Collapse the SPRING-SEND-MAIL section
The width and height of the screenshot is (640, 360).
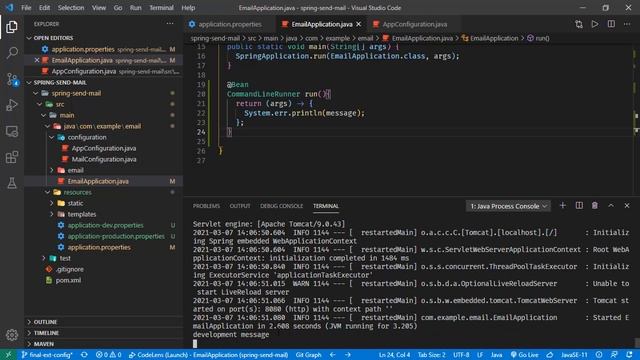point(29,82)
